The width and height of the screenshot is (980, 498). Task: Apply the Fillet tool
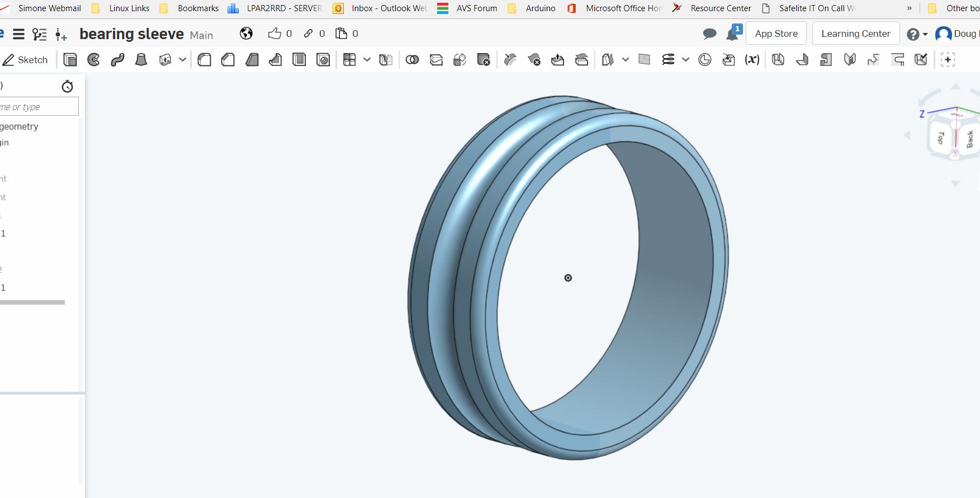[205, 60]
